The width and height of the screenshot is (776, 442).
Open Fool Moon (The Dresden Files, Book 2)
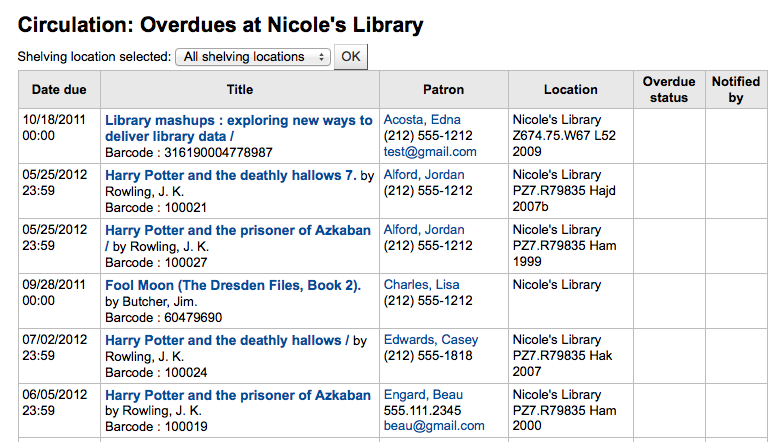pyautogui.click(x=232, y=285)
